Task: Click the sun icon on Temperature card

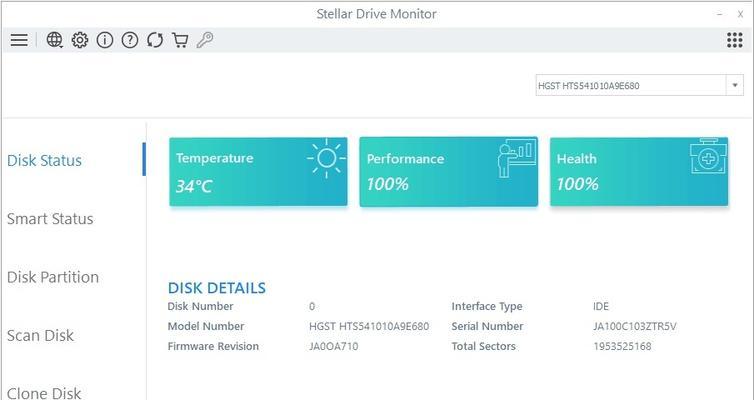Action: click(x=327, y=158)
